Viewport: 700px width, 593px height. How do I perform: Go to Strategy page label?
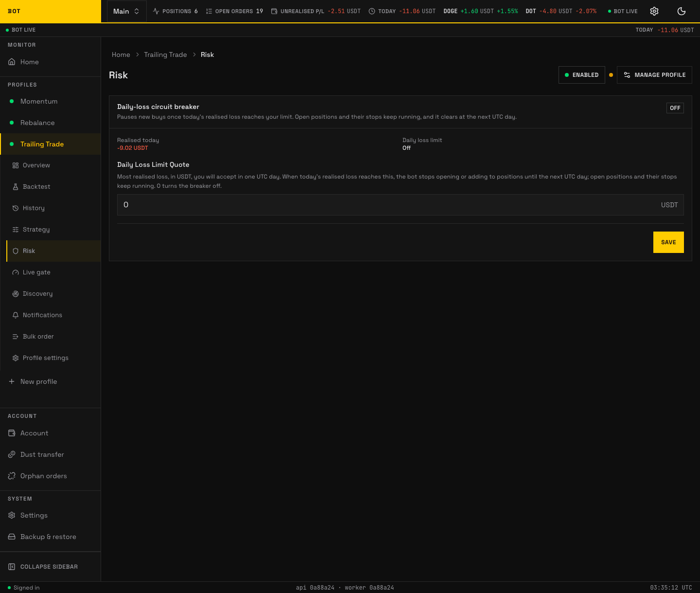pyautogui.click(x=36, y=230)
